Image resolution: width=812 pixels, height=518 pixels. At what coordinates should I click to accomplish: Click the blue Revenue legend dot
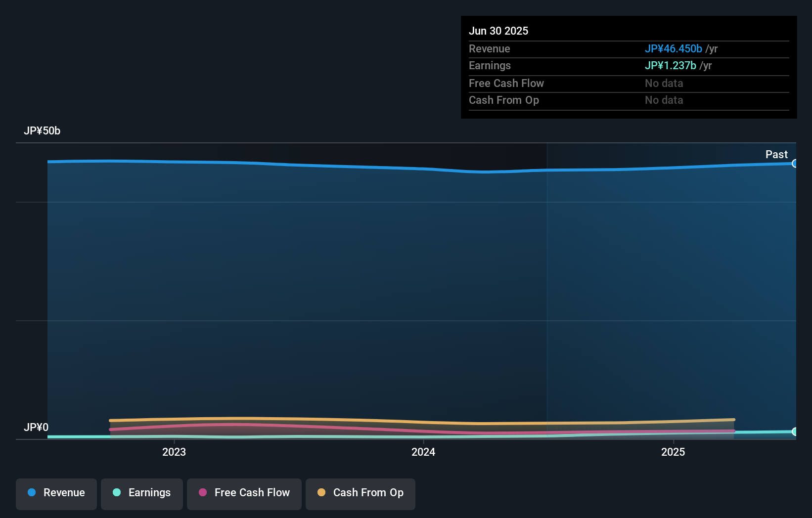click(32, 492)
